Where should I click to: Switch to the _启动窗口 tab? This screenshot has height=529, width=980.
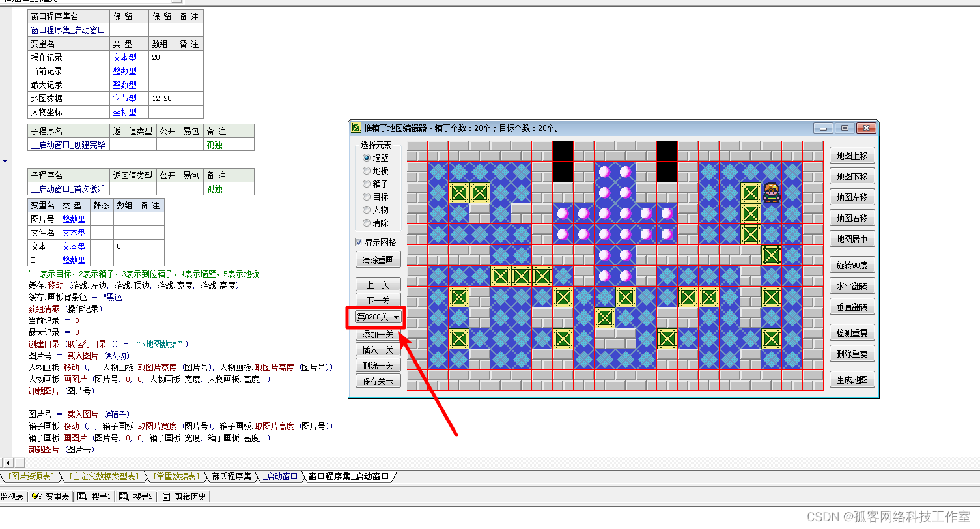(x=280, y=476)
